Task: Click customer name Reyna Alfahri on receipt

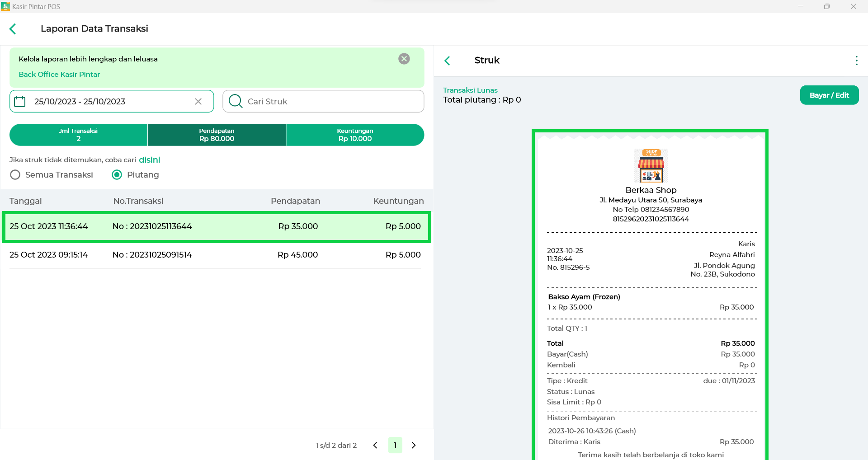Action: click(732, 255)
